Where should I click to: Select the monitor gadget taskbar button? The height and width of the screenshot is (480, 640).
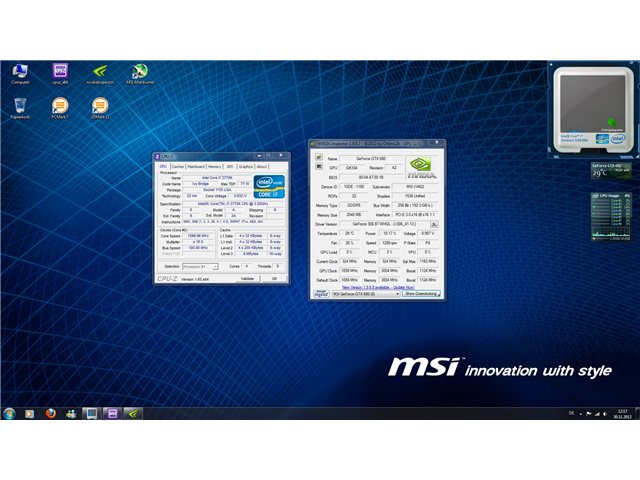[x=91, y=413]
